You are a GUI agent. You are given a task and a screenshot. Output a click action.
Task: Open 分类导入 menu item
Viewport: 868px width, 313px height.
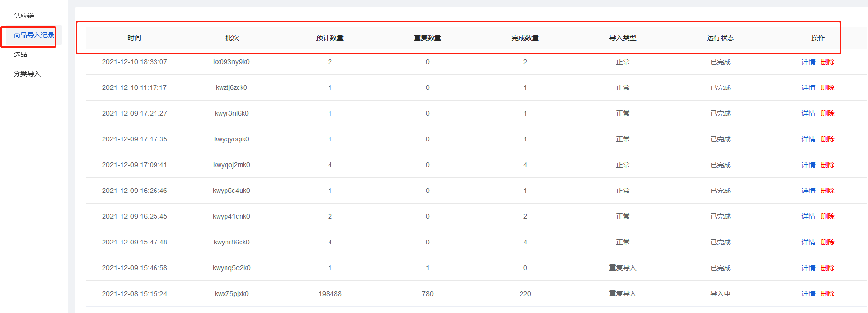tap(27, 74)
